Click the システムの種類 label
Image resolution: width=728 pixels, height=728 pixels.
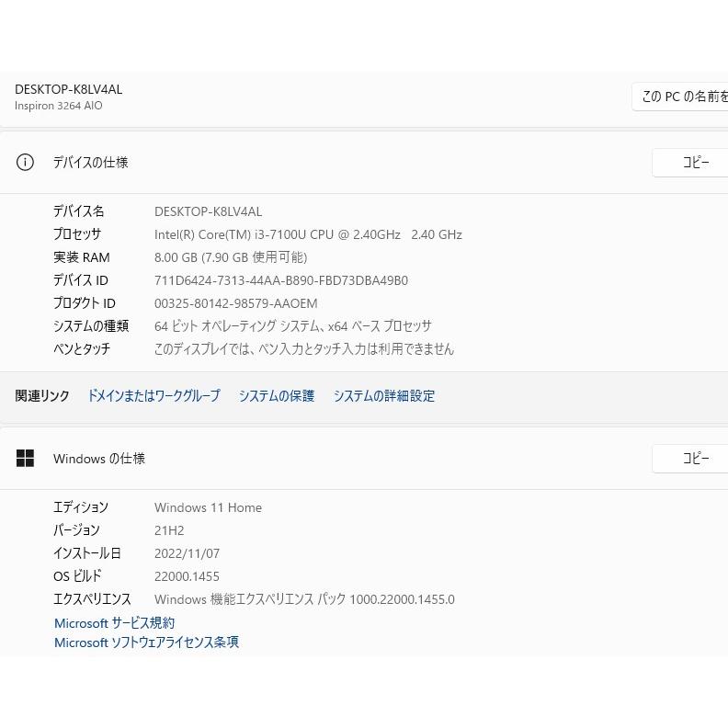[91, 326]
